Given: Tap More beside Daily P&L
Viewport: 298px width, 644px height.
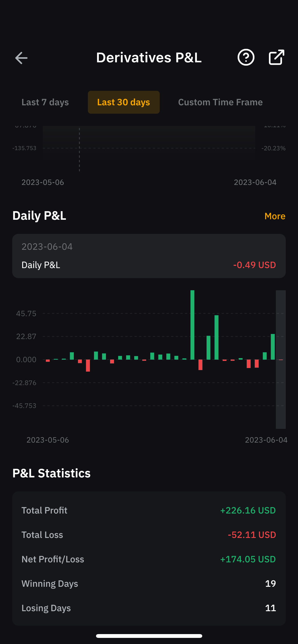Looking at the screenshot, I should [275, 216].
